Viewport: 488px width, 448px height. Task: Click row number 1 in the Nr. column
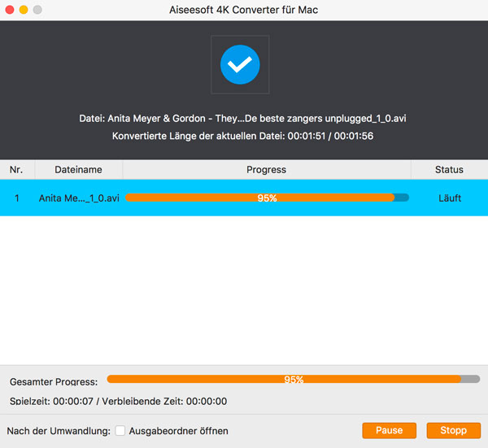(x=16, y=198)
